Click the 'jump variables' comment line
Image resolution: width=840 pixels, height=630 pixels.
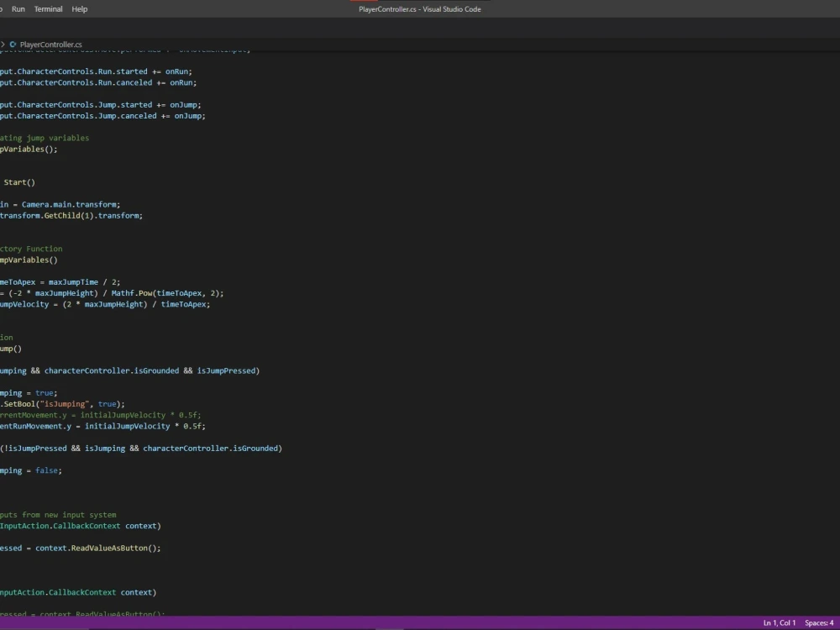(45, 138)
